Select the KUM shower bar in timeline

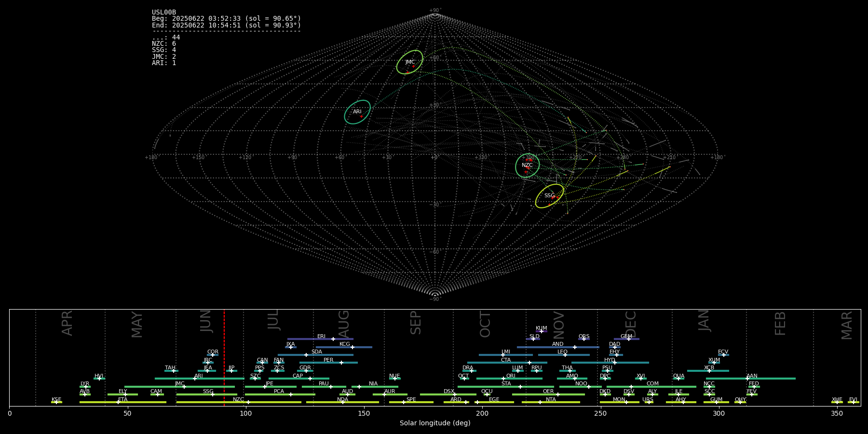click(x=542, y=331)
